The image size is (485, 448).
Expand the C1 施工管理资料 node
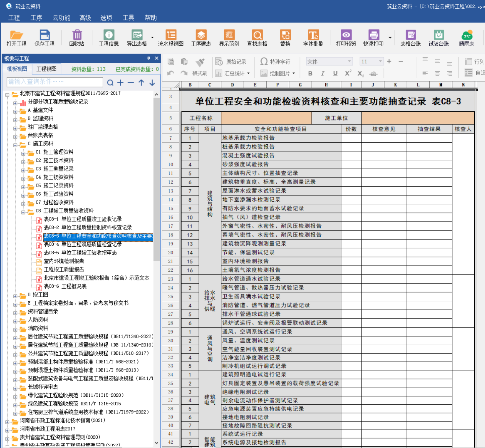23,154
